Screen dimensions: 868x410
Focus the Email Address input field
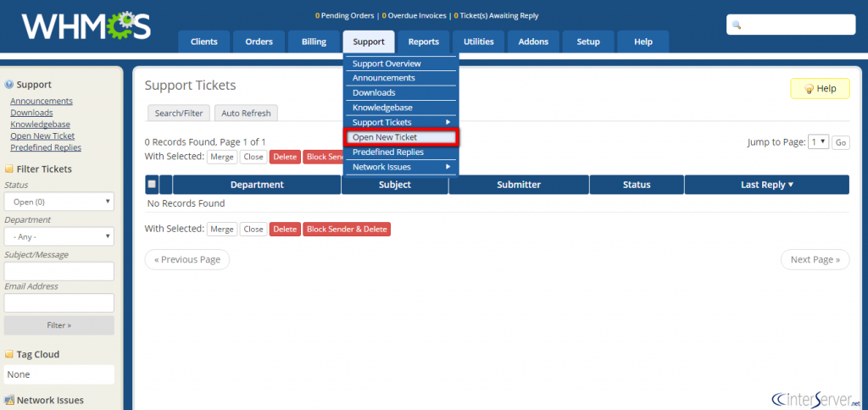pyautogui.click(x=59, y=302)
